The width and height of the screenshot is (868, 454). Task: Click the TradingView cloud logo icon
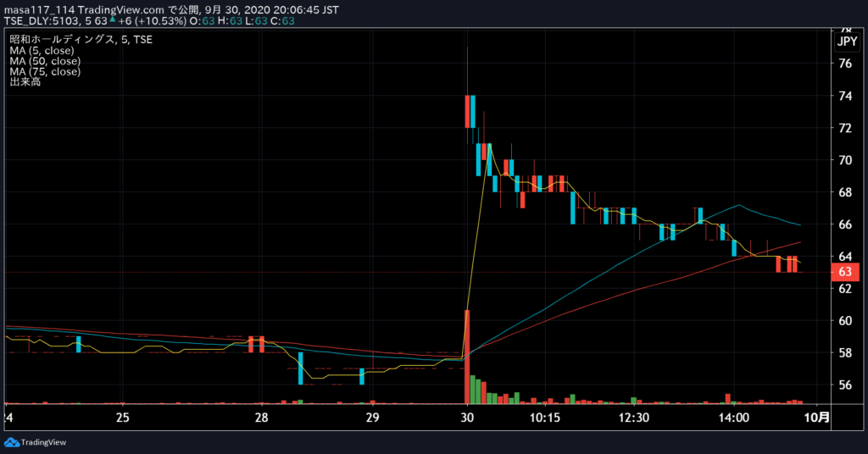pos(12,442)
